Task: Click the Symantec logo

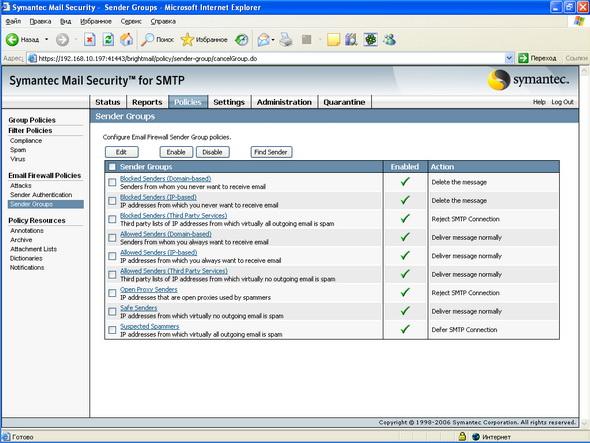Action: click(528, 80)
